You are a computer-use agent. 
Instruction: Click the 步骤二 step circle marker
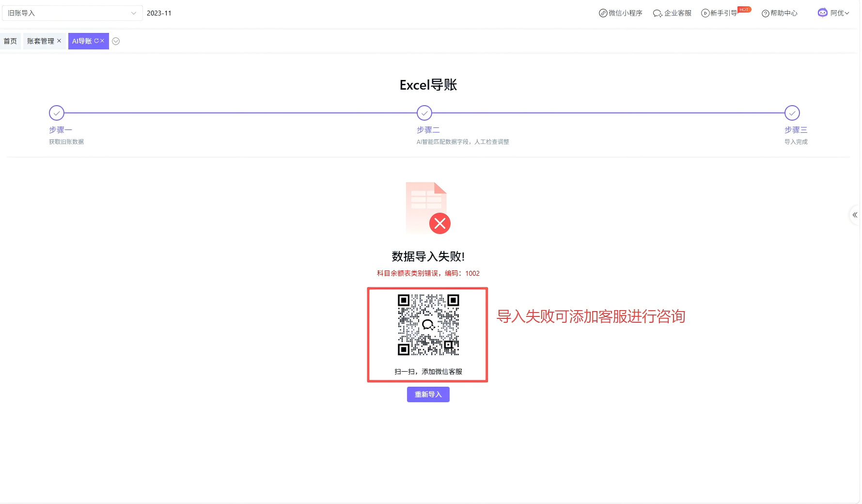tap(424, 113)
